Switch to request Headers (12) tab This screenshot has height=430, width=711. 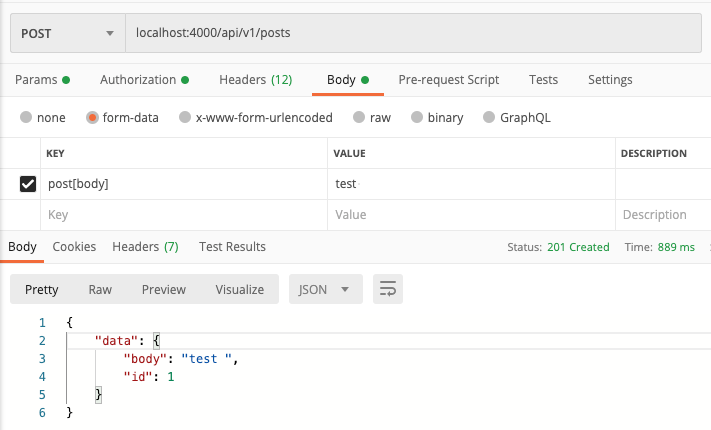pyautogui.click(x=255, y=80)
